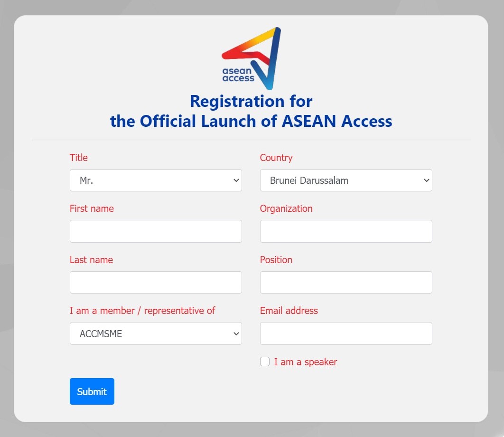Viewport: 504px width, 437px height.
Task: Click the ASEAN Access logo
Action: coord(251,58)
